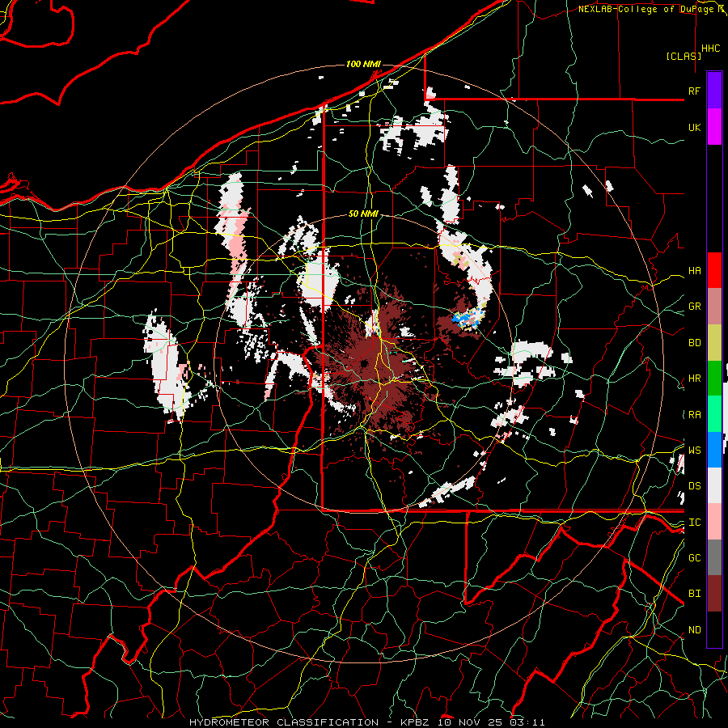Click the Hydrometeor Classification KPBZ title text

[x=366, y=722]
